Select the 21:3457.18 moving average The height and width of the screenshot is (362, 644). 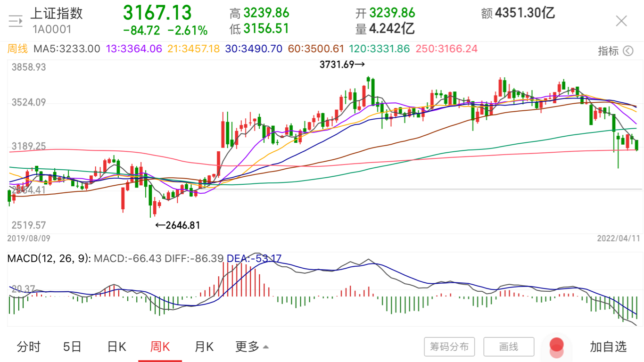(x=193, y=49)
